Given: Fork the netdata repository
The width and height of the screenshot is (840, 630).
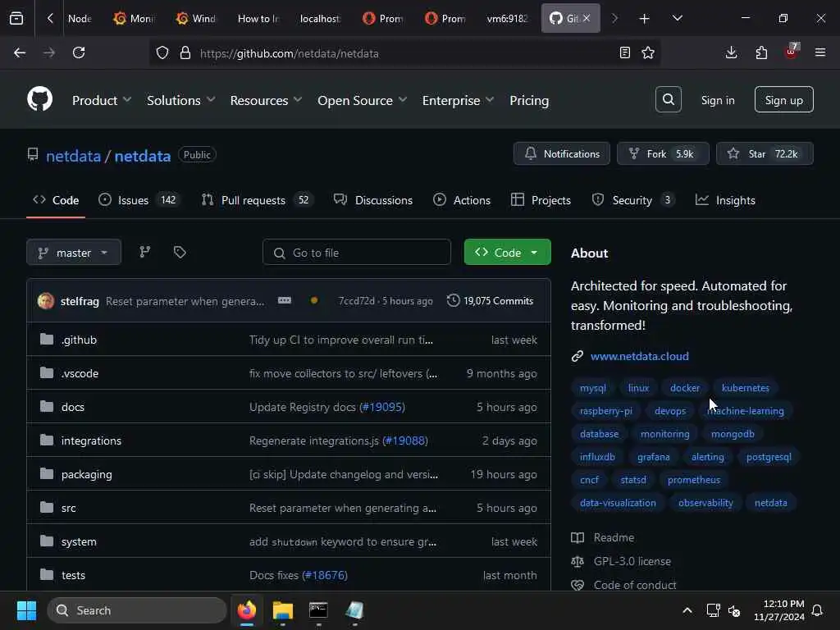Looking at the screenshot, I should (x=663, y=153).
